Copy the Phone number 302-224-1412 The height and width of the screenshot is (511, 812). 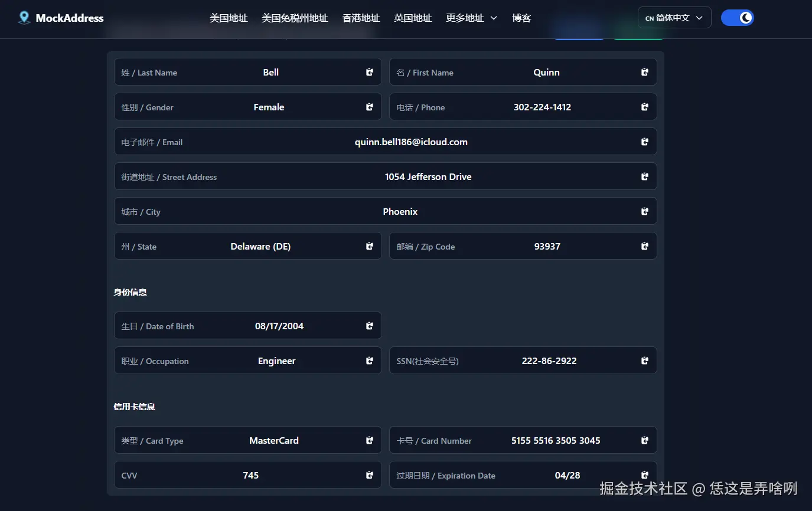(645, 107)
